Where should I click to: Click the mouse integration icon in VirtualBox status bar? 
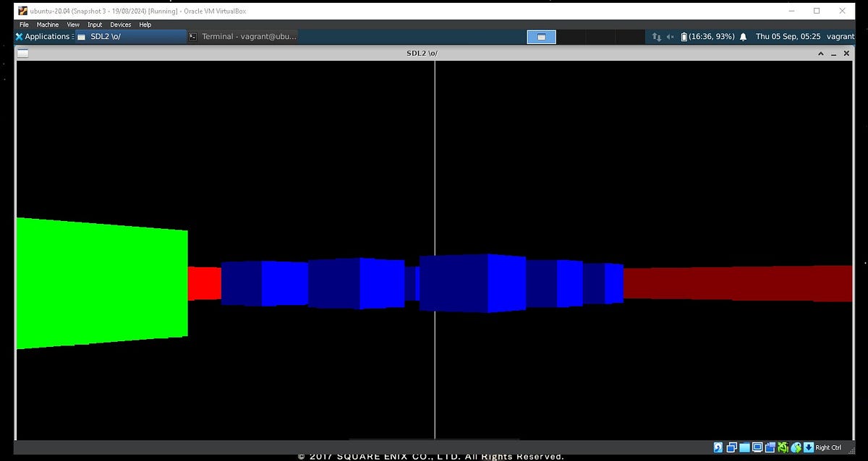pos(796,447)
